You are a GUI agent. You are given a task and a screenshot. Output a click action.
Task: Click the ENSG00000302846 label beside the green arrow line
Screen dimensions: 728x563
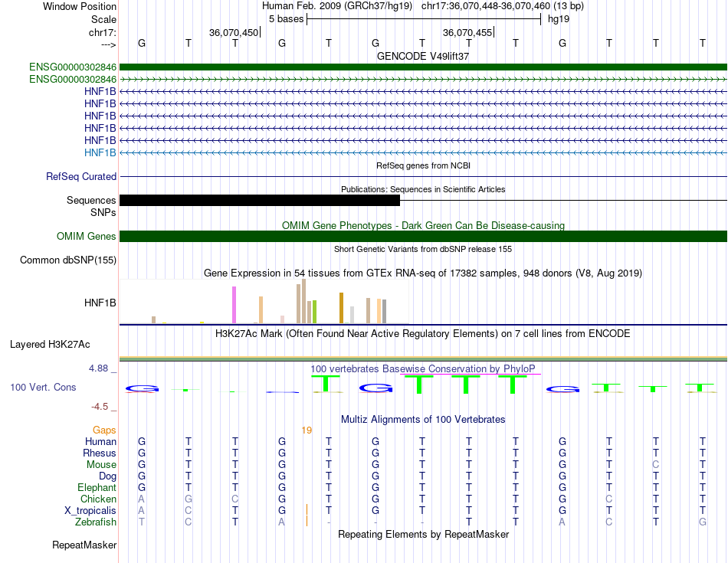coord(73,80)
